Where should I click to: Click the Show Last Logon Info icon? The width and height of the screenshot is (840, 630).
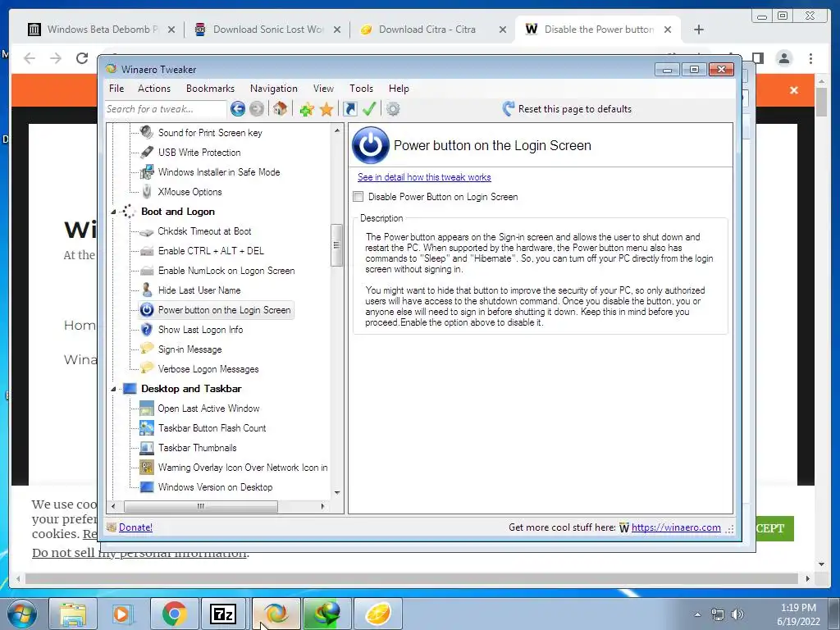click(146, 330)
